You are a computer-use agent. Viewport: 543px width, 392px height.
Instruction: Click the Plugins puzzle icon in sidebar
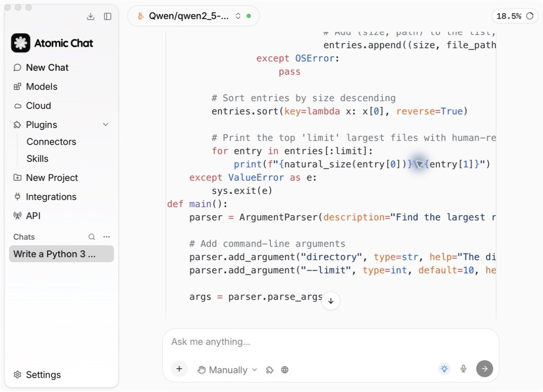(x=17, y=124)
